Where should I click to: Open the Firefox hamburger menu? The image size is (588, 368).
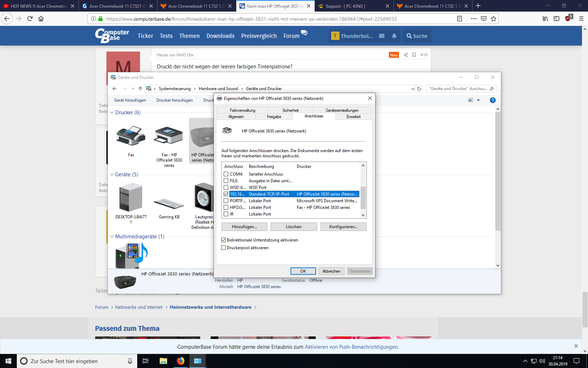coord(581,19)
